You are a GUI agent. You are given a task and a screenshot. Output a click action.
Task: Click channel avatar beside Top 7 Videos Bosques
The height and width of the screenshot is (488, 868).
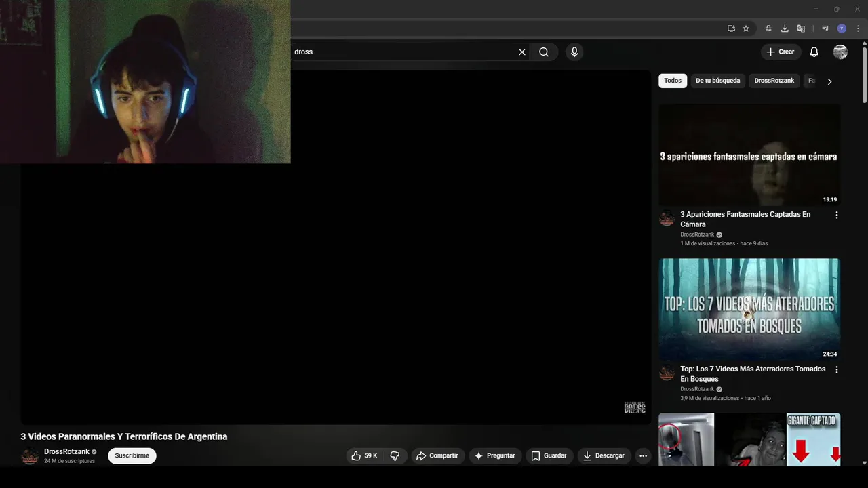(x=667, y=373)
